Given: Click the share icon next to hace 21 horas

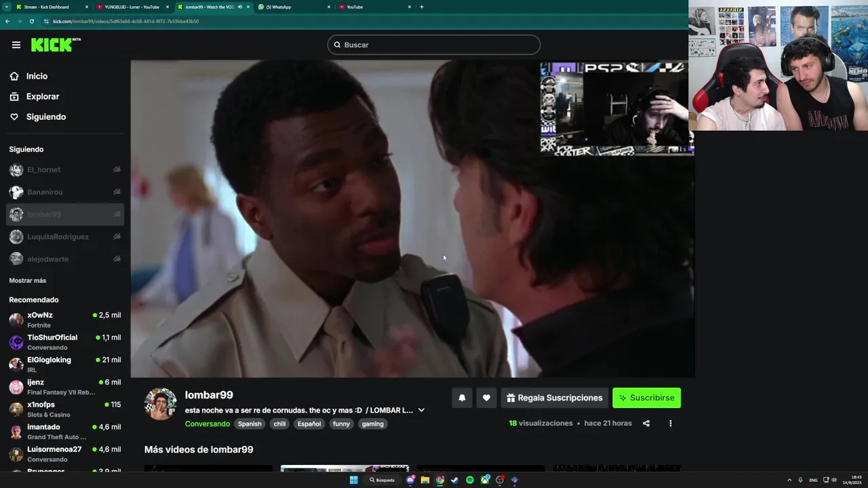Looking at the screenshot, I should (x=646, y=424).
